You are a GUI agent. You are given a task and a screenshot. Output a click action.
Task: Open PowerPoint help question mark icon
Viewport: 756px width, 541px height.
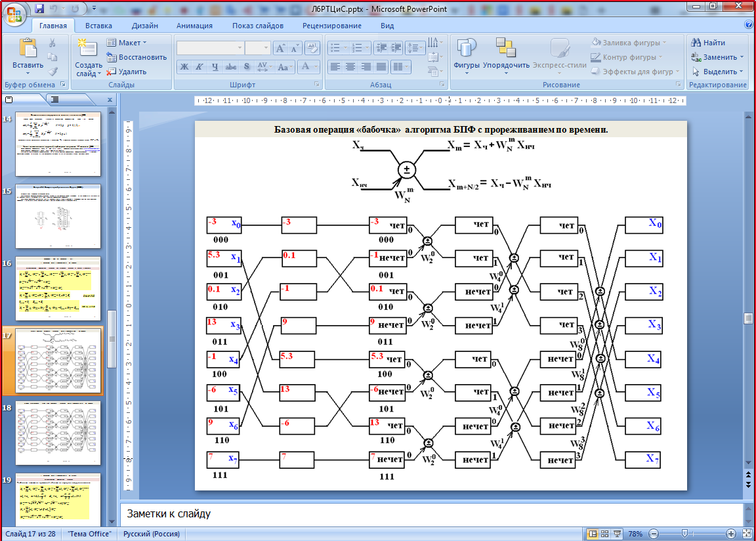(x=749, y=25)
